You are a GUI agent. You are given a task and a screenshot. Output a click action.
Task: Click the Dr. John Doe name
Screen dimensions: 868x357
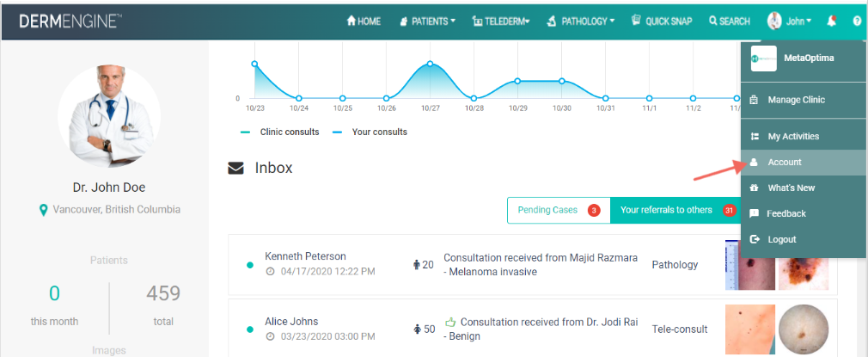109,188
